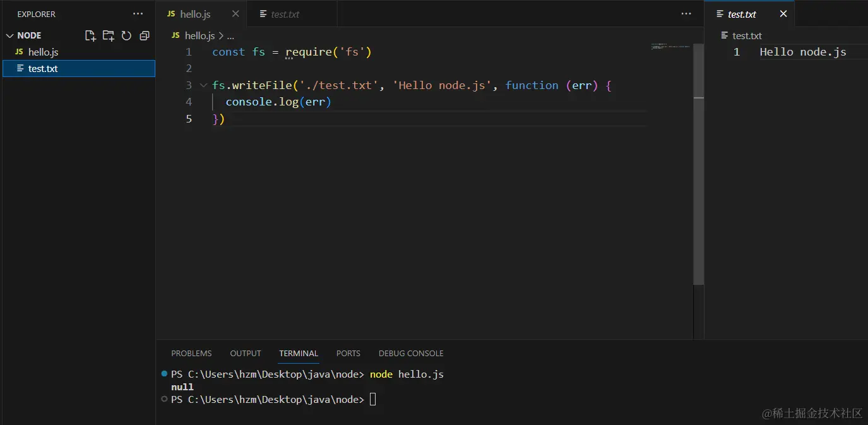Open the PROBLEMS panel tab
The width and height of the screenshot is (868, 425).
(191, 353)
